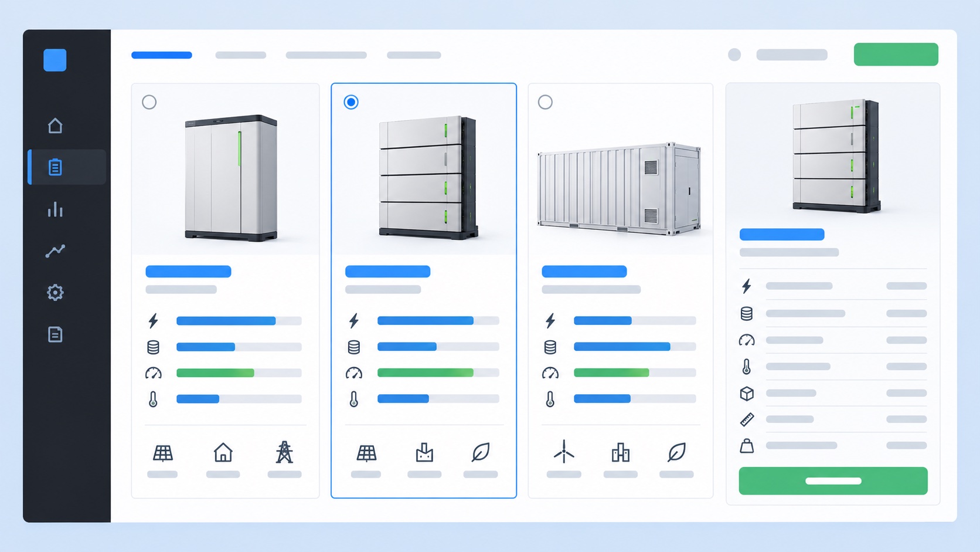Click the cabinet card house icon
Screen dimensions: 980x552
tap(223, 452)
